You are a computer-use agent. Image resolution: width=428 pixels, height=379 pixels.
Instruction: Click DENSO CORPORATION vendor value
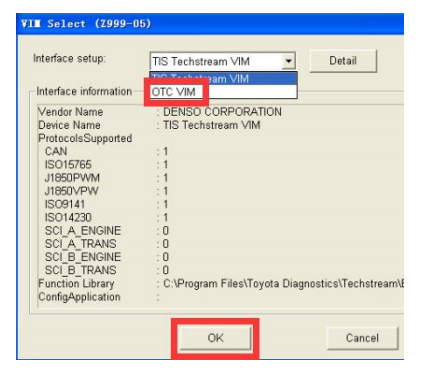[x=222, y=112]
